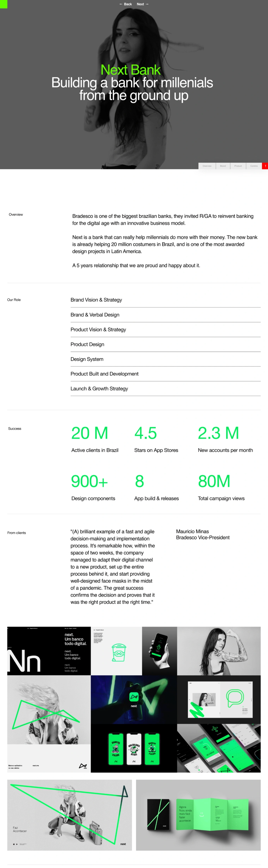
Task: Select the Comms section tab
Action: coord(254,166)
